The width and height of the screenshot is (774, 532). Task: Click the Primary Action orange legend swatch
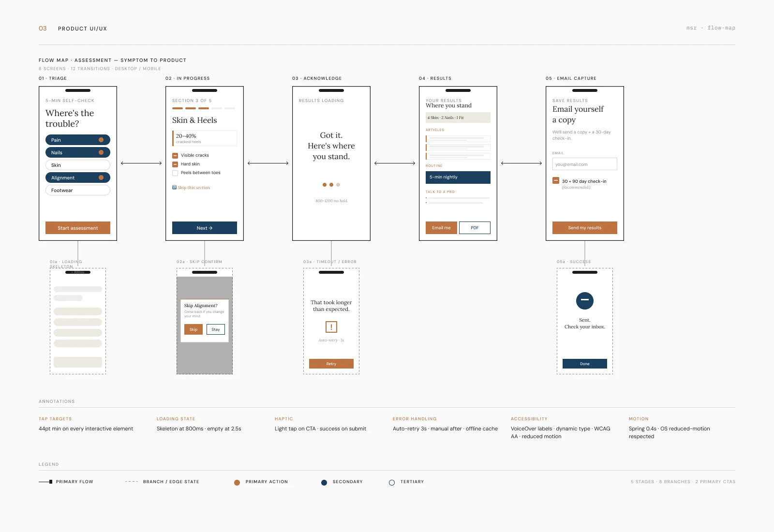pos(237,482)
